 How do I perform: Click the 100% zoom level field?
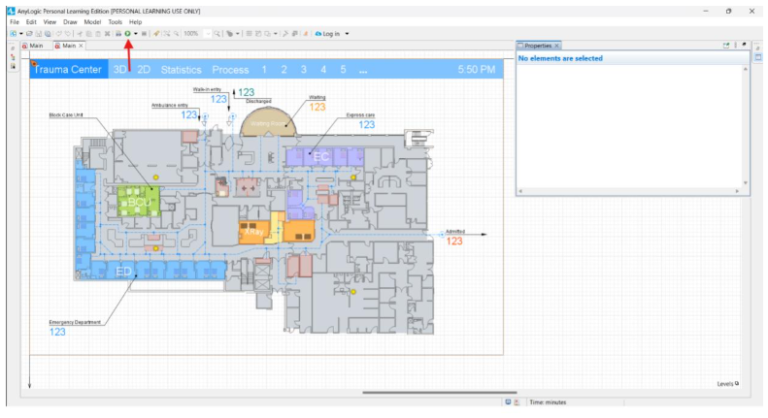[x=193, y=34]
